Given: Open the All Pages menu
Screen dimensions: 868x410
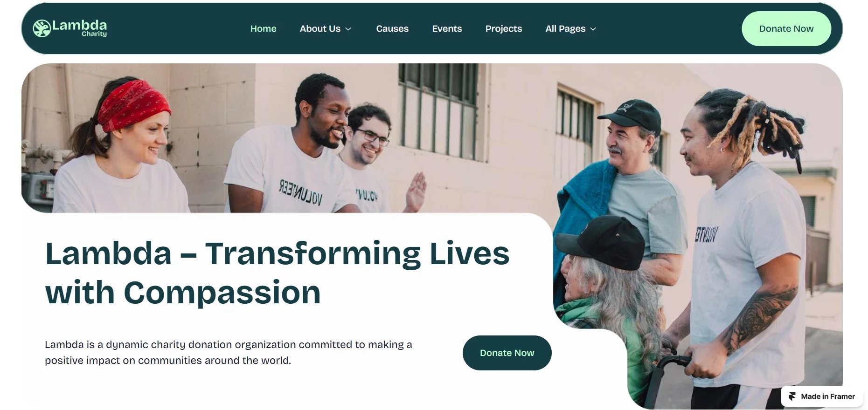Looking at the screenshot, I should click(571, 28).
